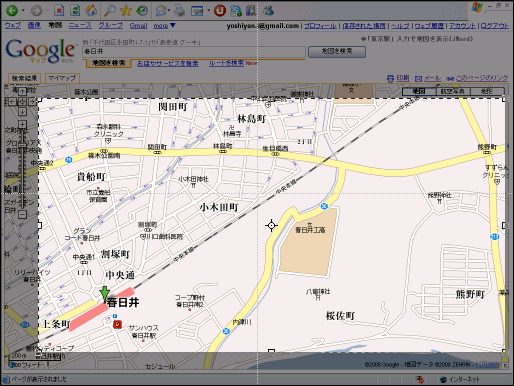Zoom out with the map minus button

22,214
